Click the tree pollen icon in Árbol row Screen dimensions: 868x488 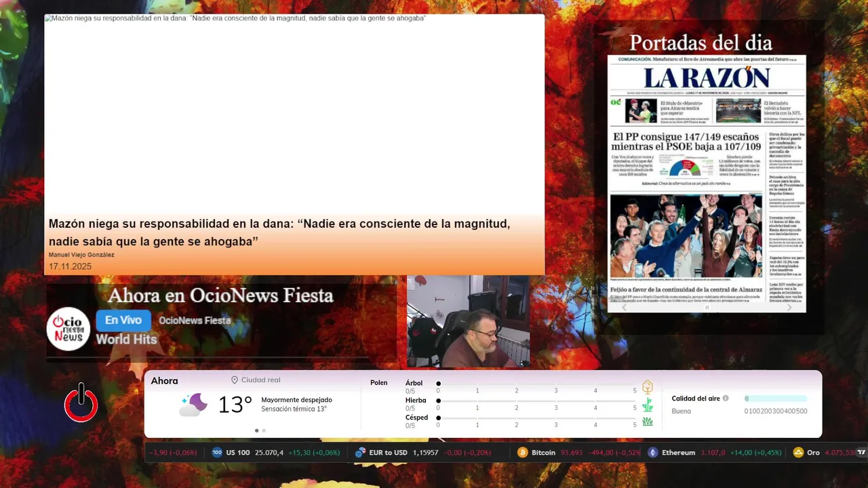648,387
